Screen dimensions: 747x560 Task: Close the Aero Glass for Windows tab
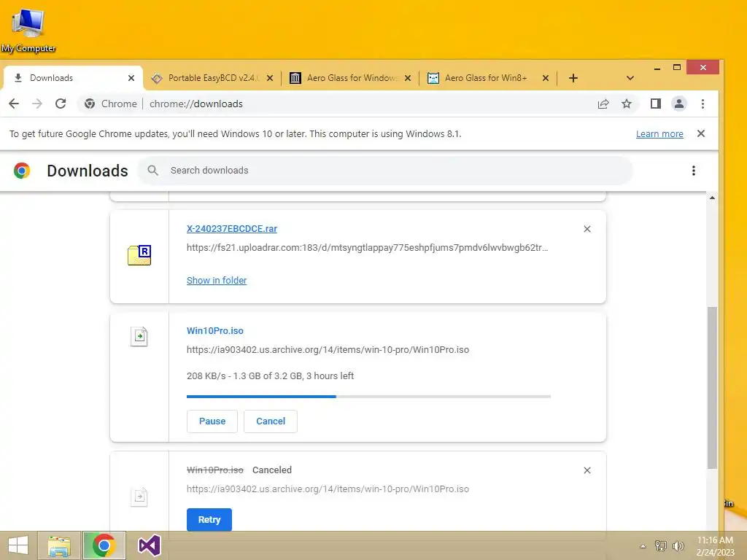pyautogui.click(x=407, y=77)
